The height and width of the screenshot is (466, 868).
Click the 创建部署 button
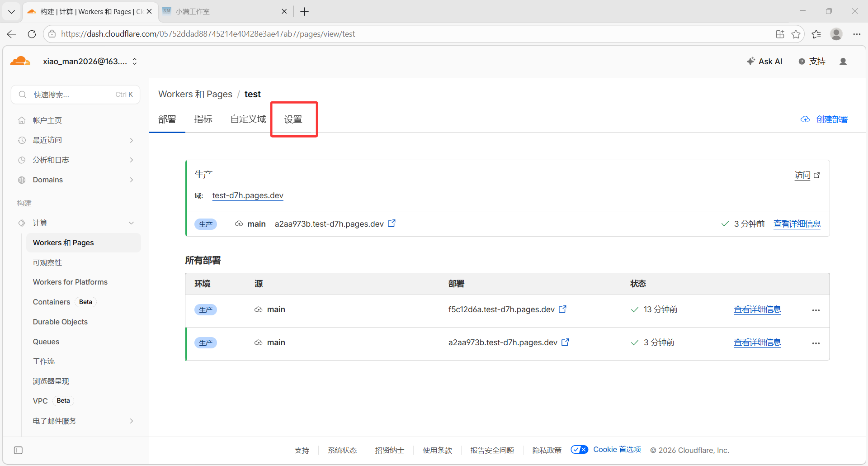point(825,119)
